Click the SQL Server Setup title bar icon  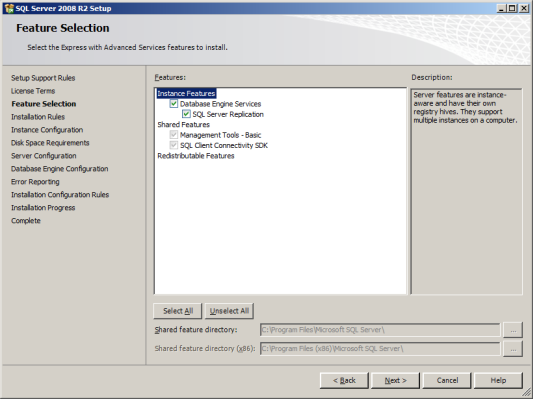tap(9, 8)
